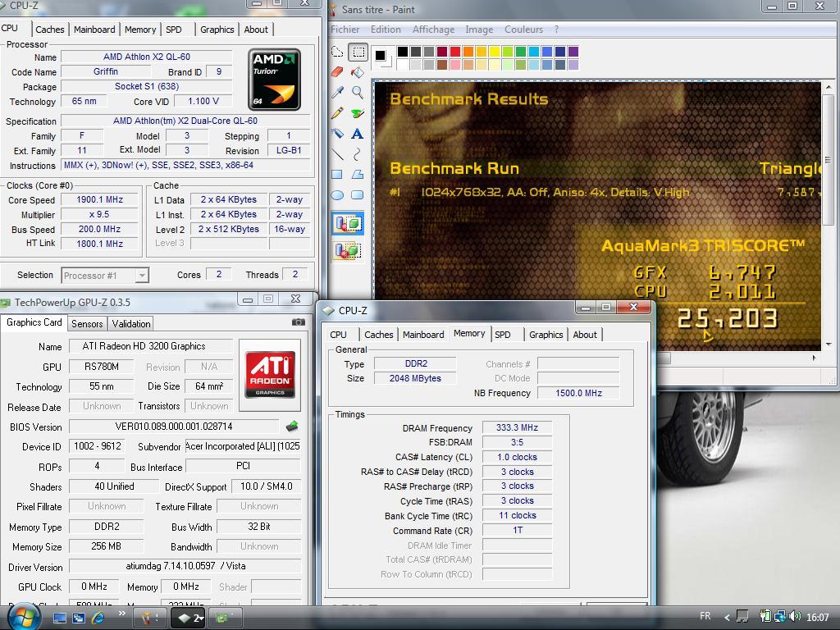840x630 pixels.
Task: Choose the Curve tool in Paint
Action: point(358,154)
